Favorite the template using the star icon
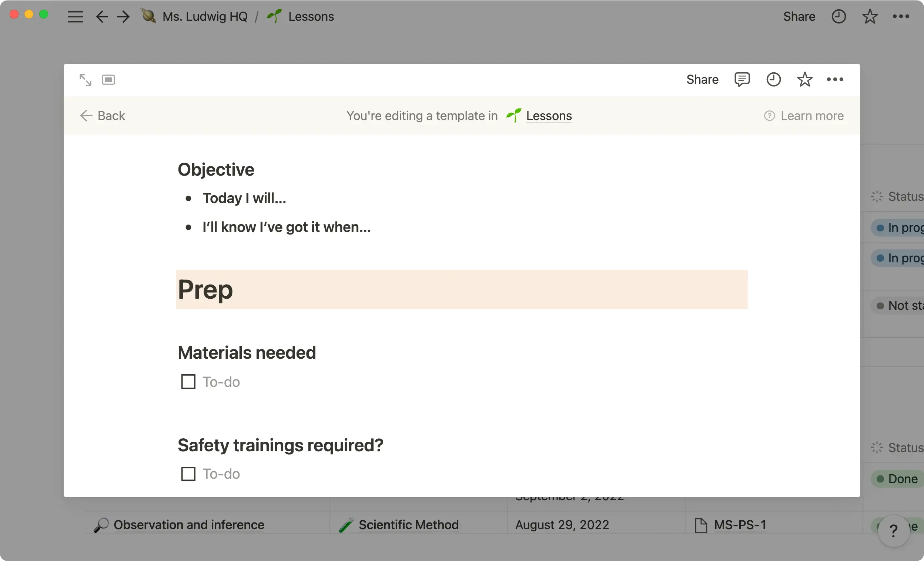The image size is (924, 561). (x=805, y=79)
